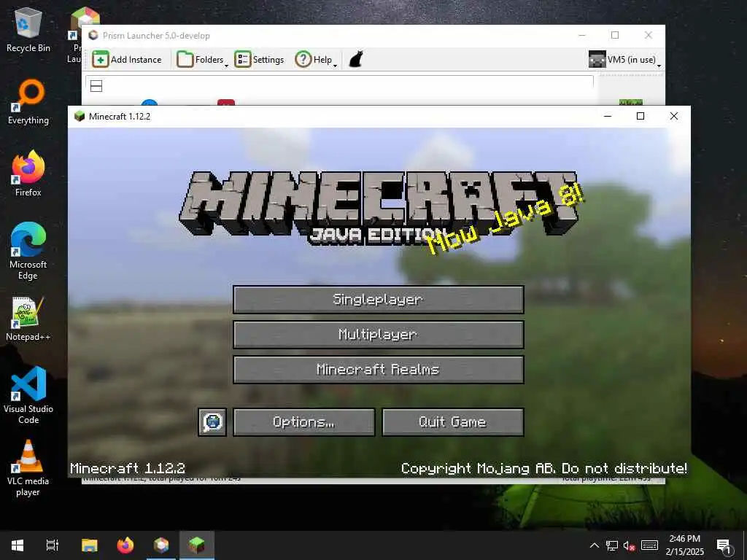Open the Options... menu
This screenshot has height=560, width=747.
click(x=304, y=422)
